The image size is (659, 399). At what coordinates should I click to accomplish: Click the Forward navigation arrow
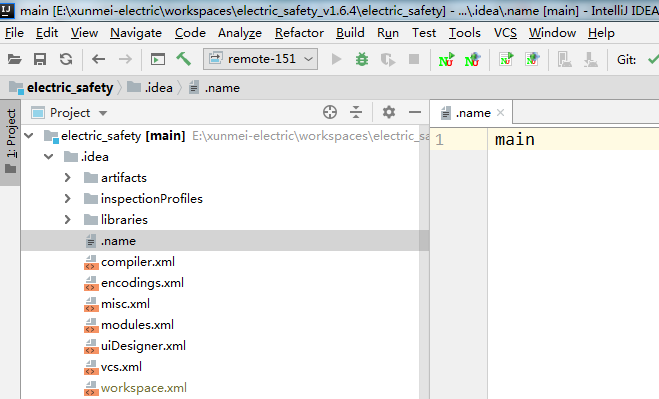click(125, 59)
